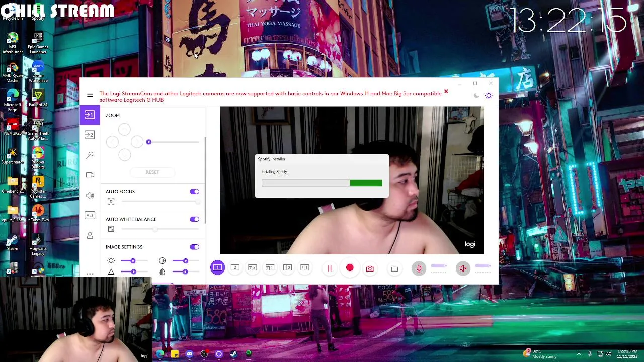
Task: Select the Source 1 tab in sidebar
Action: [90, 115]
